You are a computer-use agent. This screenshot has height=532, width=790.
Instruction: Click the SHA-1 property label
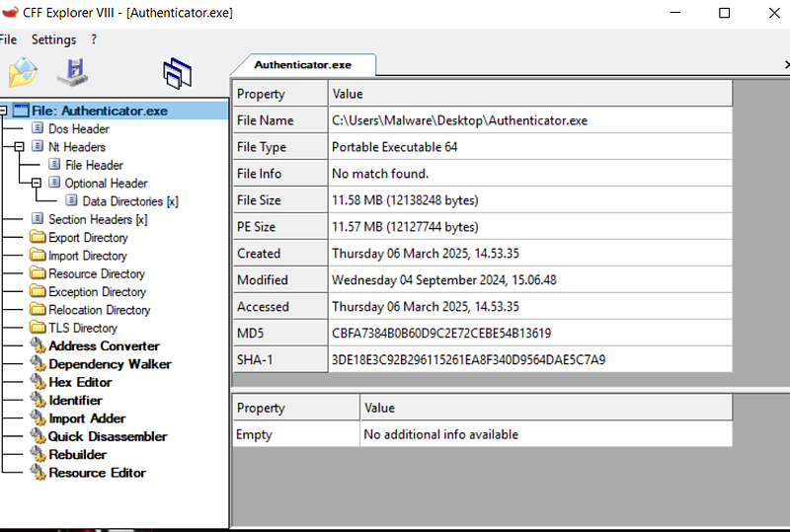coord(280,359)
